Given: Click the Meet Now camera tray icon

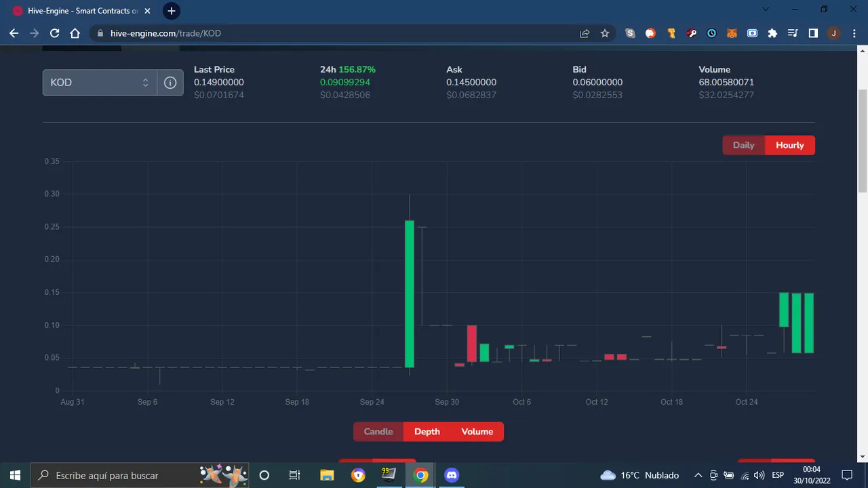Looking at the screenshot, I should click(x=714, y=475).
